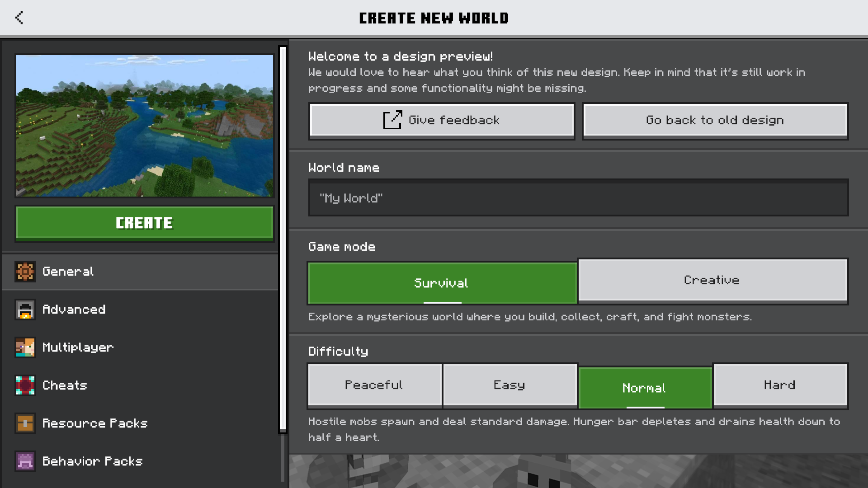The image size is (868, 488).
Task: Click the green CREATE button
Action: [144, 223]
